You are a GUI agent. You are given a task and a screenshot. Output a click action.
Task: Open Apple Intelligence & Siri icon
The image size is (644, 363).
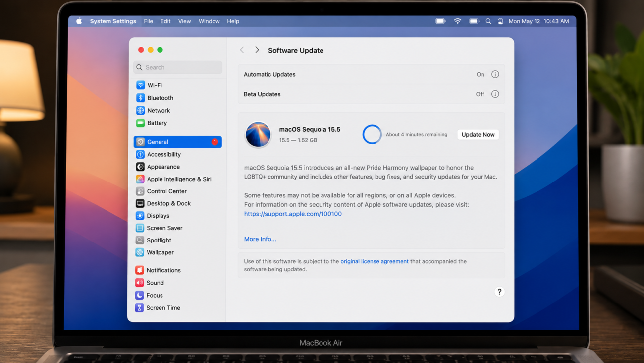pyautogui.click(x=140, y=179)
